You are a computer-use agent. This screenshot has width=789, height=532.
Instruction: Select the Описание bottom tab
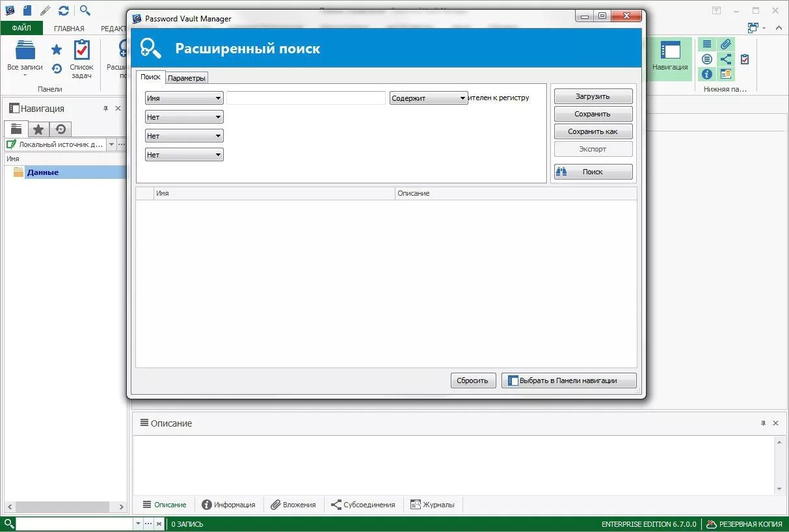click(x=164, y=505)
